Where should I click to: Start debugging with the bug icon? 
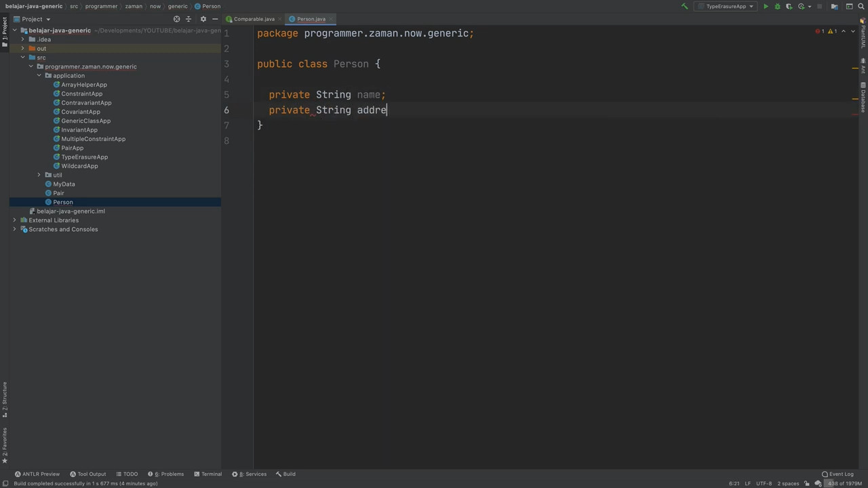(777, 6)
